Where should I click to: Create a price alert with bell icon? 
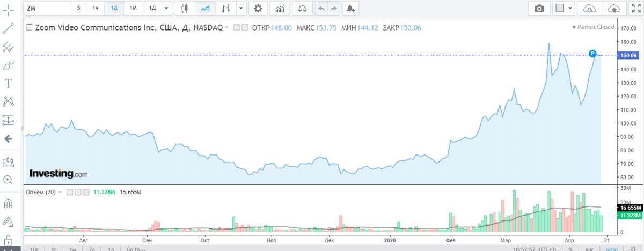coord(350,8)
